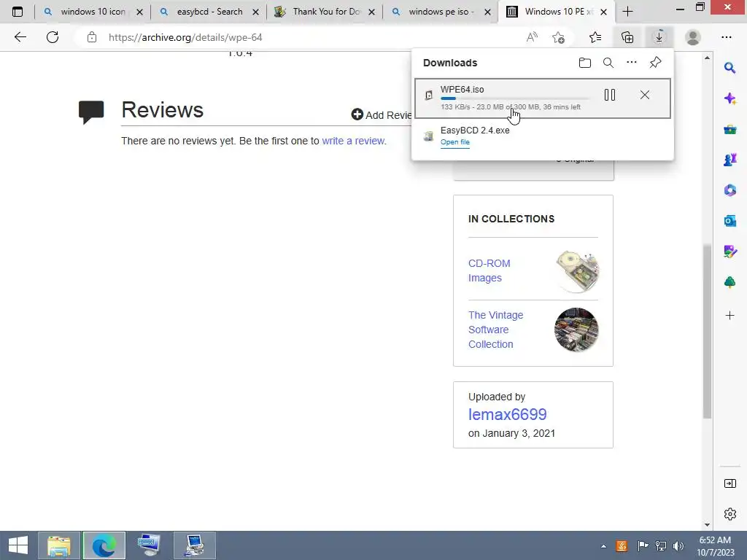
Task: Open the tab actions menu icon
Action: point(18,12)
